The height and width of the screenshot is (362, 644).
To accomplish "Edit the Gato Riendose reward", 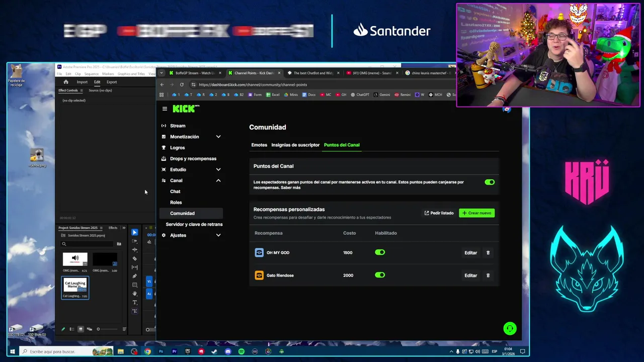I will pyautogui.click(x=470, y=276).
